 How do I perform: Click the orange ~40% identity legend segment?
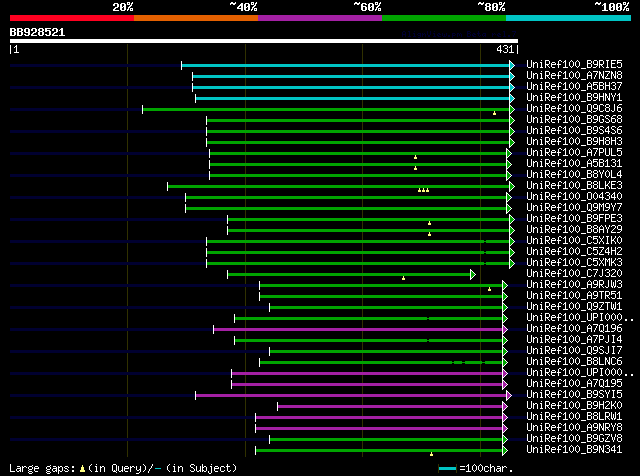196,18
